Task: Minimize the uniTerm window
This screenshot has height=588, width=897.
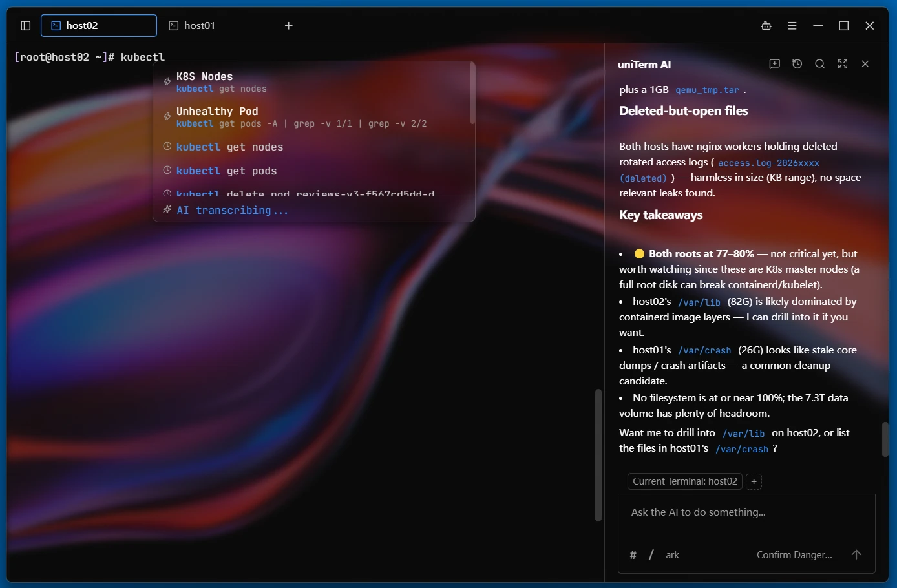Action: [x=818, y=26]
